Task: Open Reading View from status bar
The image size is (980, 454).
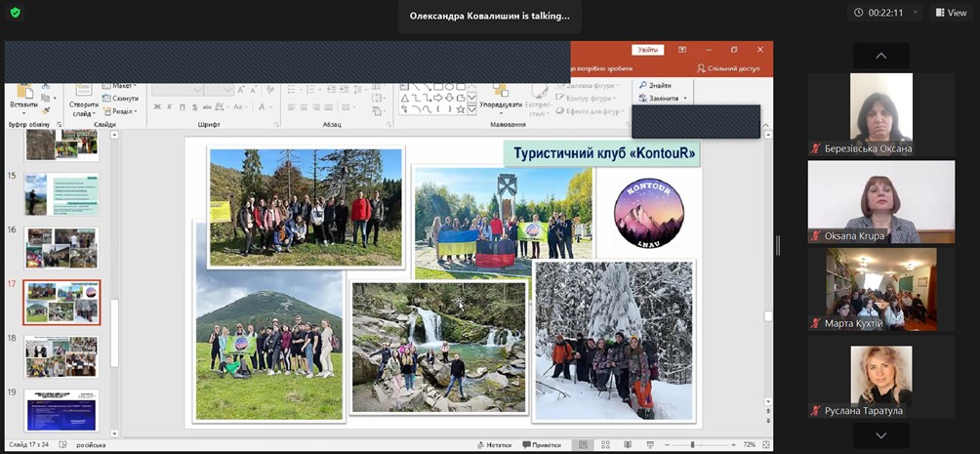Action: 628,444
